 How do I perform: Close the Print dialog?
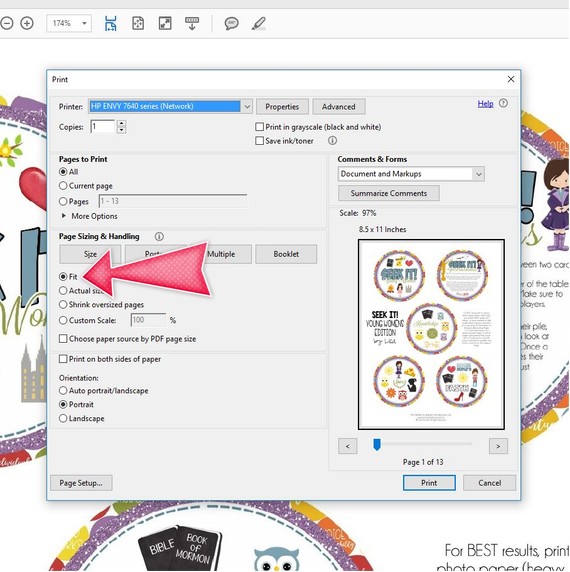point(511,79)
